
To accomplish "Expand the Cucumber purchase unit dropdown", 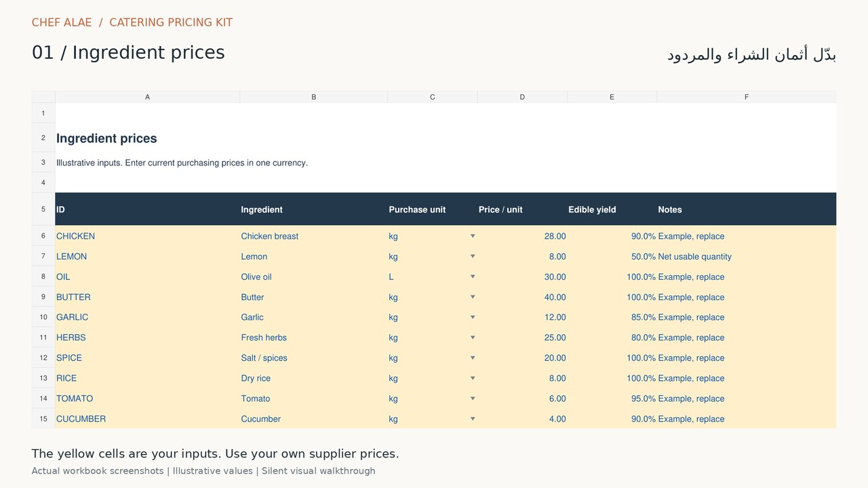I will [473, 419].
